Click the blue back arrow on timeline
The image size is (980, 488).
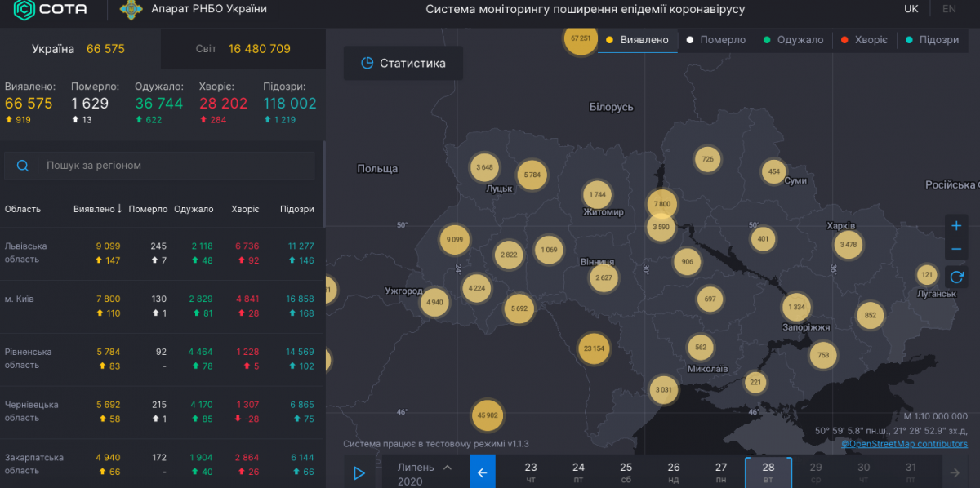point(482,472)
